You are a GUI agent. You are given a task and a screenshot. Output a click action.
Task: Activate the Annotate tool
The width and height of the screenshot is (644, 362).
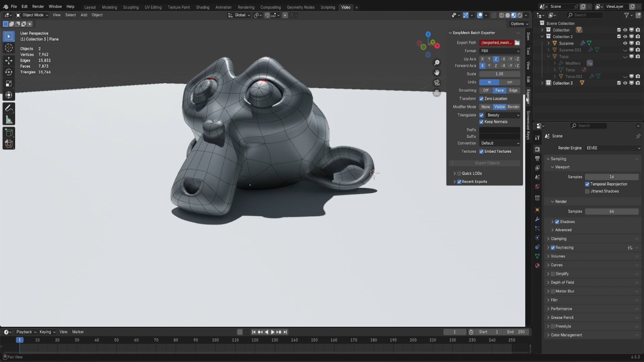tap(9, 108)
